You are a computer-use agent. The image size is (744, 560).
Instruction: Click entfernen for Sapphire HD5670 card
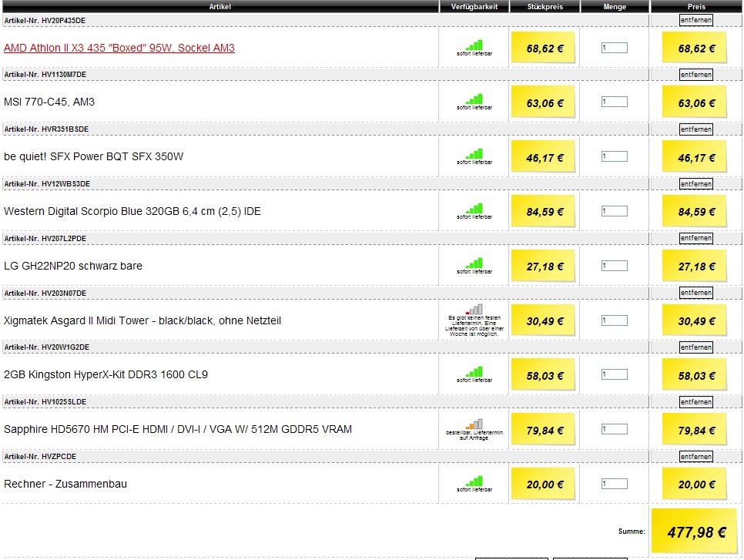696,402
